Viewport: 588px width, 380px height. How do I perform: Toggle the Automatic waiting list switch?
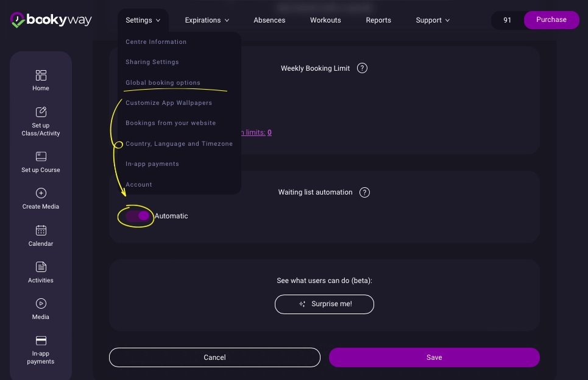pyautogui.click(x=138, y=216)
